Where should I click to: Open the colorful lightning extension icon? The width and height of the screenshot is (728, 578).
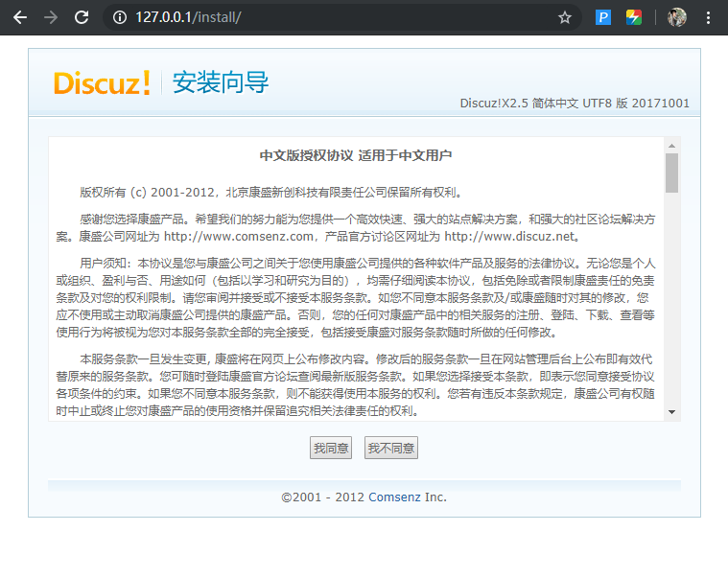point(634,17)
